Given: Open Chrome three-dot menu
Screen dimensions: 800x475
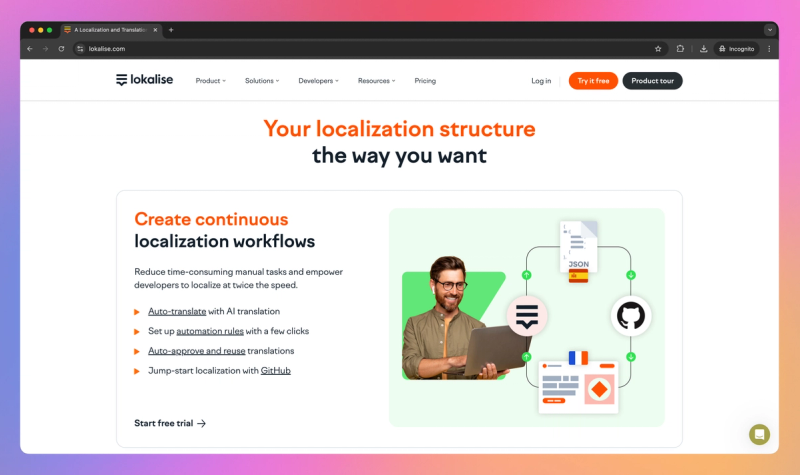Looking at the screenshot, I should [769, 49].
